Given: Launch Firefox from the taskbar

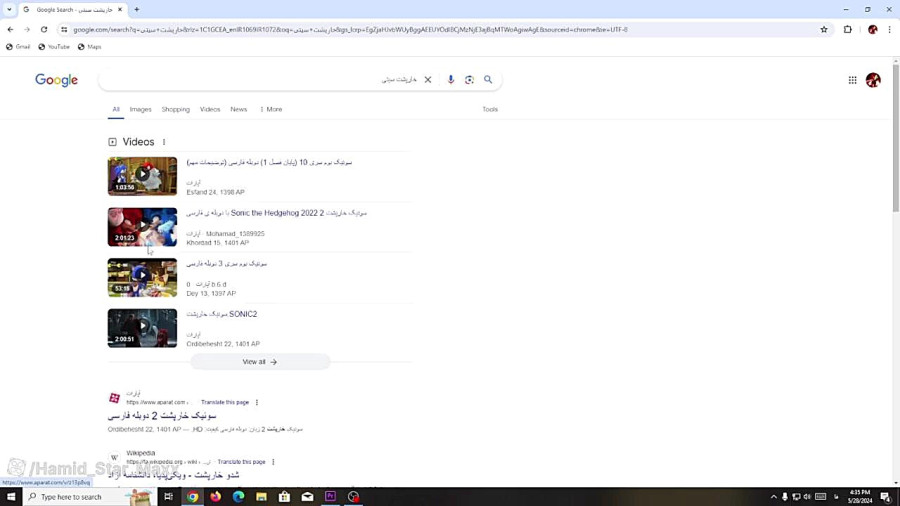Looking at the screenshot, I should 215,497.
